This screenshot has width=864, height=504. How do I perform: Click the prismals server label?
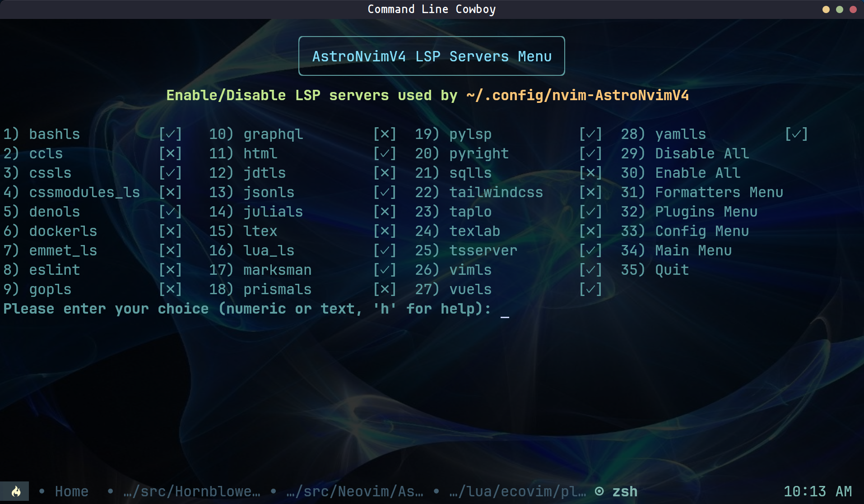(278, 289)
